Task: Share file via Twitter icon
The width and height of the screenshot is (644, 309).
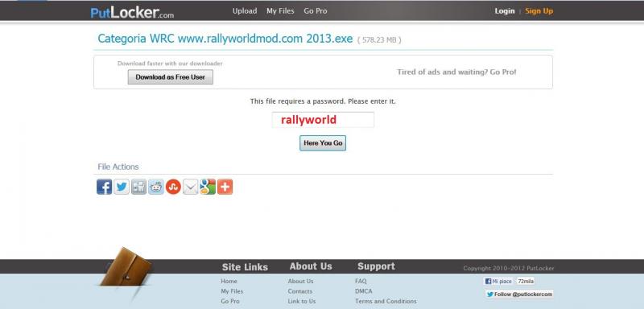Action: [x=122, y=187]
